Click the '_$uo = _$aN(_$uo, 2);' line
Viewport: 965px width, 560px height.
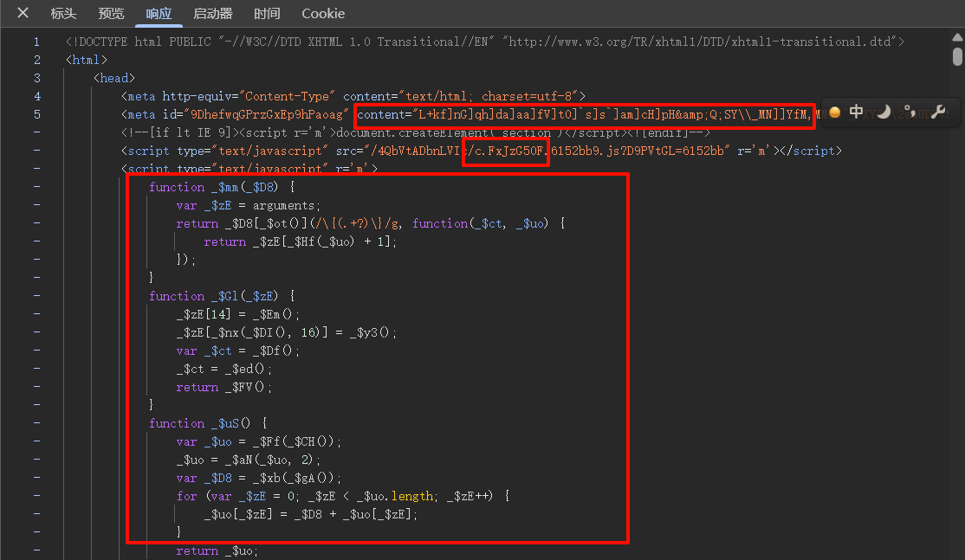[x=248, y=460]
